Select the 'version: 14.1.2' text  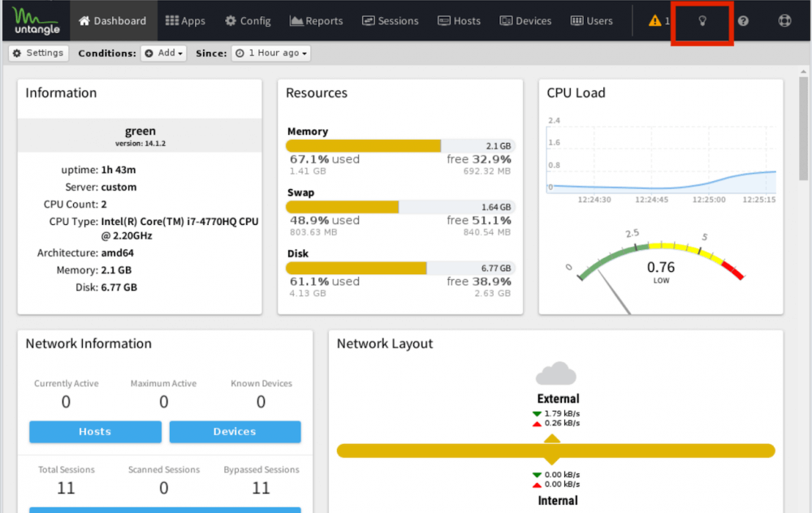[x=140, y=144]
